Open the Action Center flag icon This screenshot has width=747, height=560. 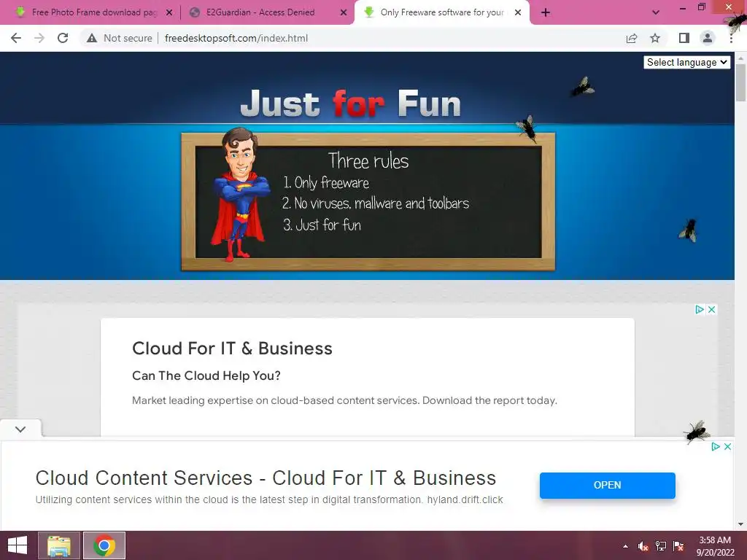click(x=678, y=546)
